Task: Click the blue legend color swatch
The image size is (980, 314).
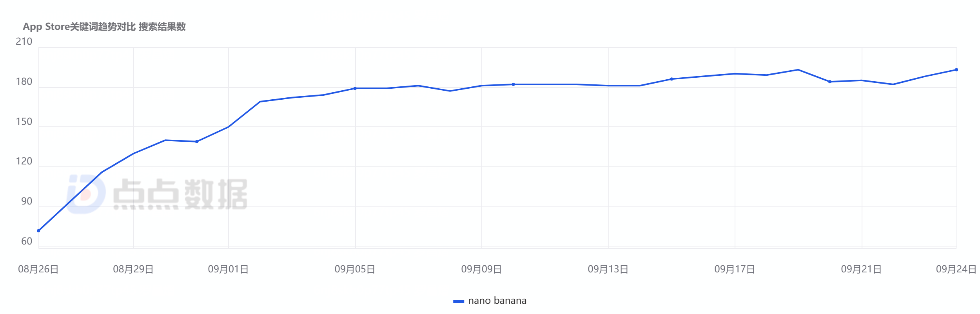Action: (458, 301)
